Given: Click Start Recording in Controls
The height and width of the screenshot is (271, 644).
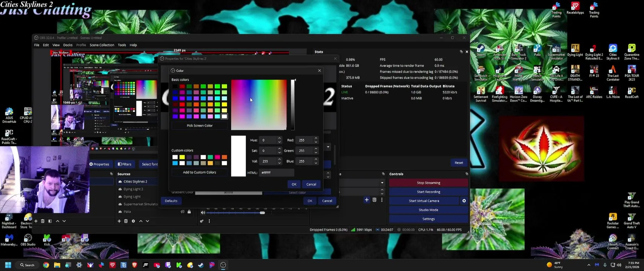Looking at the screenshot, I should (429, 192).
